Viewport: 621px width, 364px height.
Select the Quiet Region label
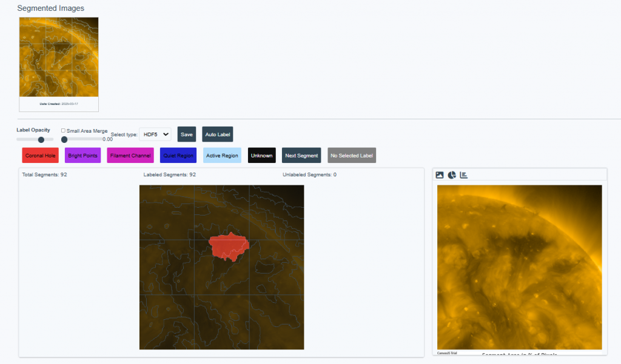178,156
